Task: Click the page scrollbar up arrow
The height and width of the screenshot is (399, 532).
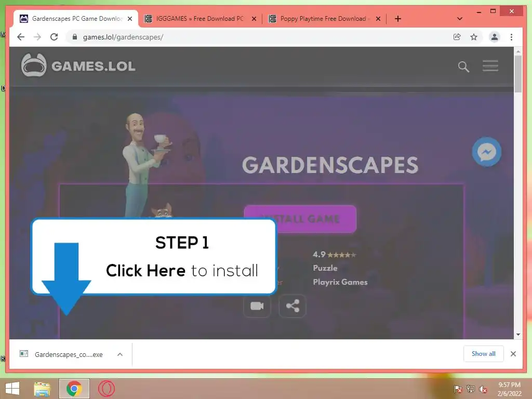Action: pyautogui.click(x=518, y=51)
